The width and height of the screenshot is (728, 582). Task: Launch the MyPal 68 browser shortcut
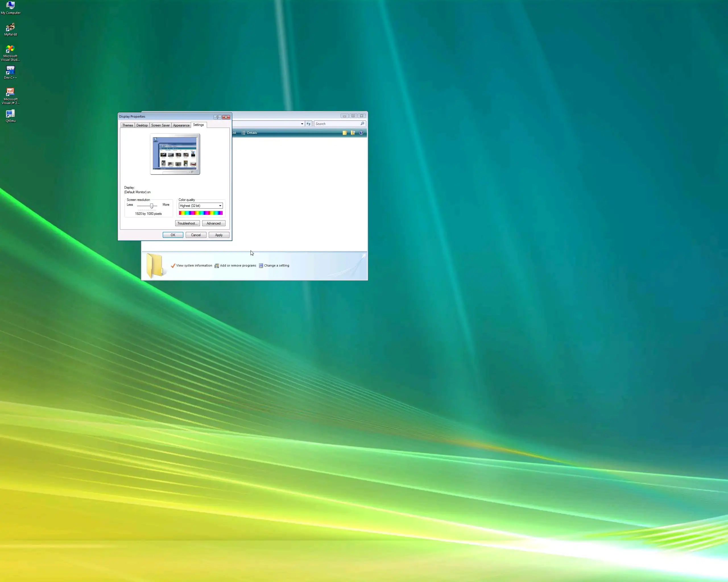coord(11,28)
